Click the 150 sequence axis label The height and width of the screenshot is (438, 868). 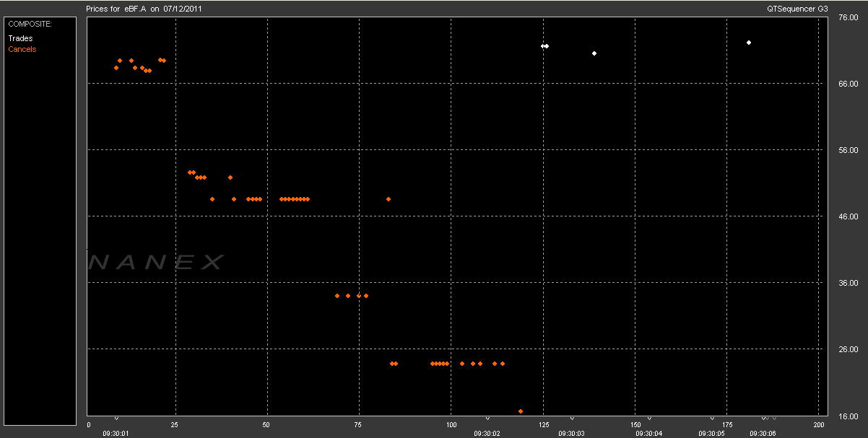click(x=635, y=425)
